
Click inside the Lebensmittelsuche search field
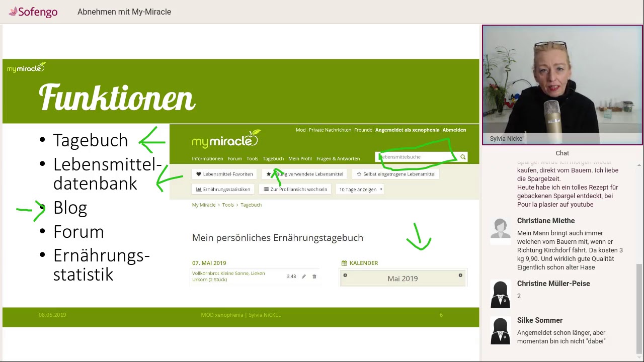[417, 157]
